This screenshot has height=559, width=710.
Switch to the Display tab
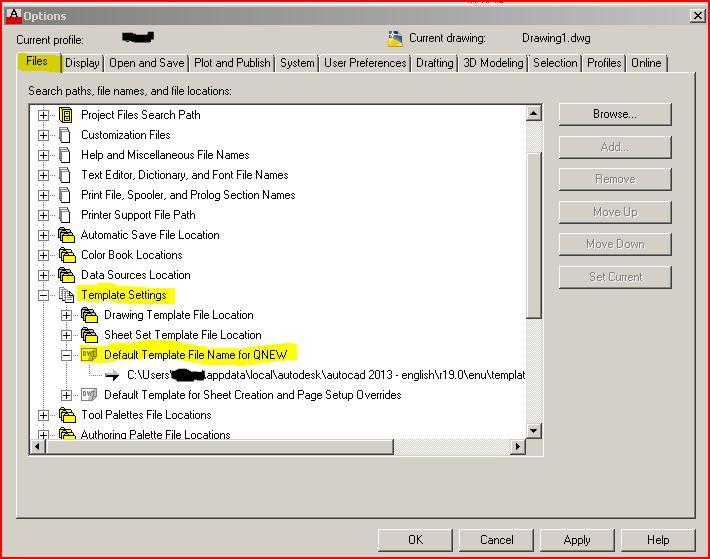[x=82, y=63]
